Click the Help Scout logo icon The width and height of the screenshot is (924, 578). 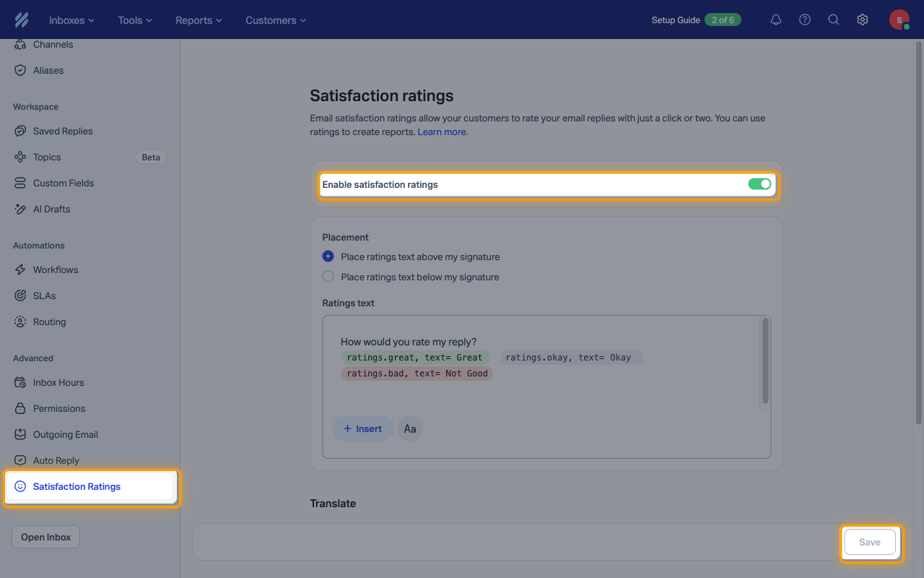21,20
